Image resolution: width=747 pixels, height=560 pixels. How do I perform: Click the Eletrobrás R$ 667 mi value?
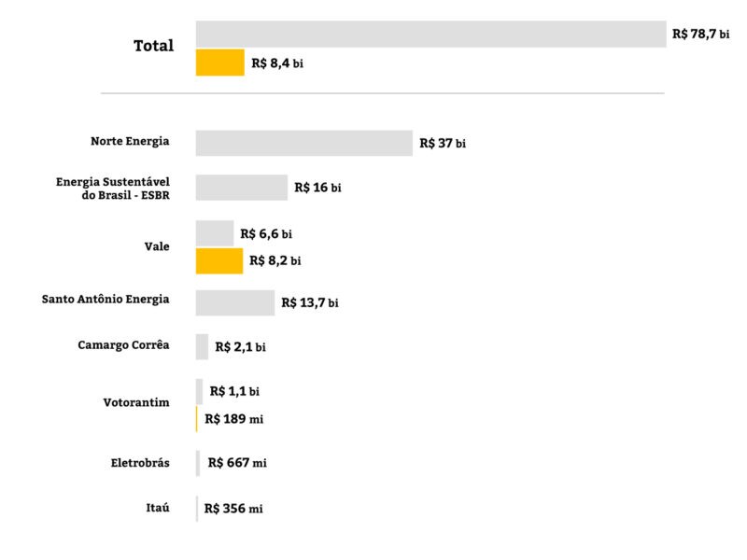pos(237,463)
